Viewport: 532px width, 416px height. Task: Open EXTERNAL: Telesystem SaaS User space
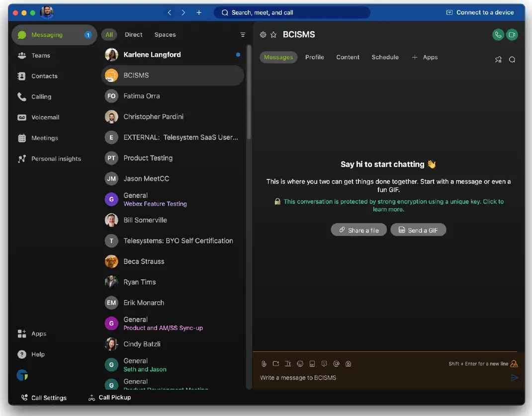173,137
